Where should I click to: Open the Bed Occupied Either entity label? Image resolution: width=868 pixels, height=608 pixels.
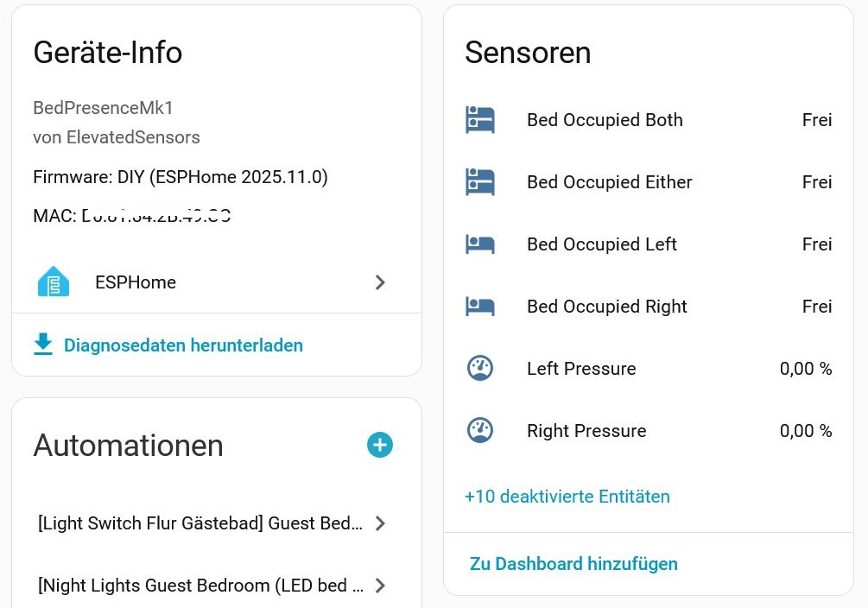(x=610, y=182)
